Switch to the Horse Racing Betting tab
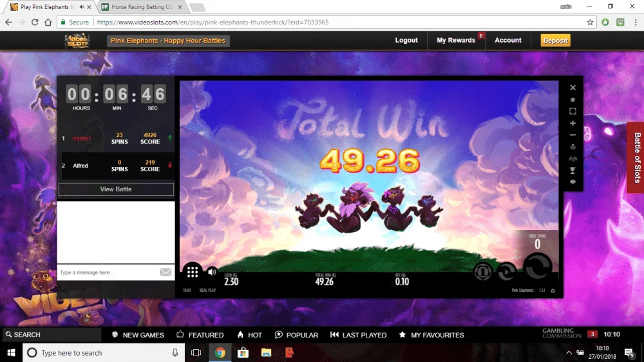This screenshot has width=644, height=362. (x=142, y=7)
